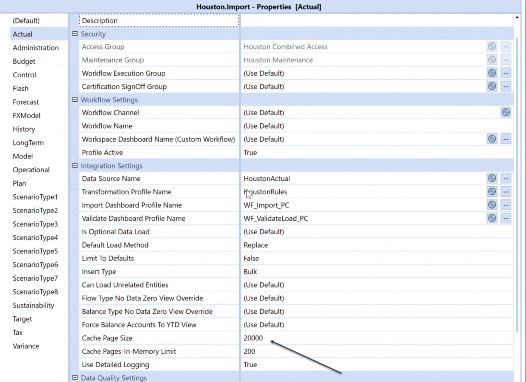Click the WF_ValidateLoad_PC value
The image size is (526, 382).
pyautogui.click(x=276, y=218)
